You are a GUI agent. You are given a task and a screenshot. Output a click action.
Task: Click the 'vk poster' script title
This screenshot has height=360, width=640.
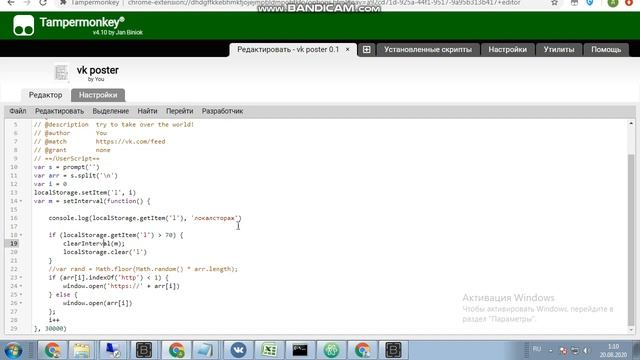click(98, 70)
